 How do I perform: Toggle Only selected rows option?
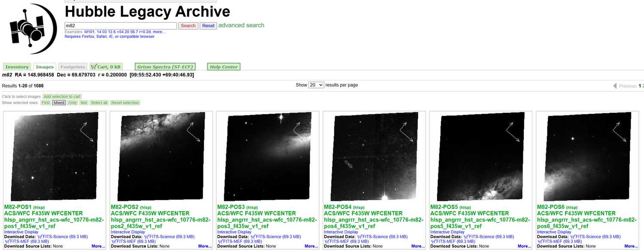pos(73,103)
